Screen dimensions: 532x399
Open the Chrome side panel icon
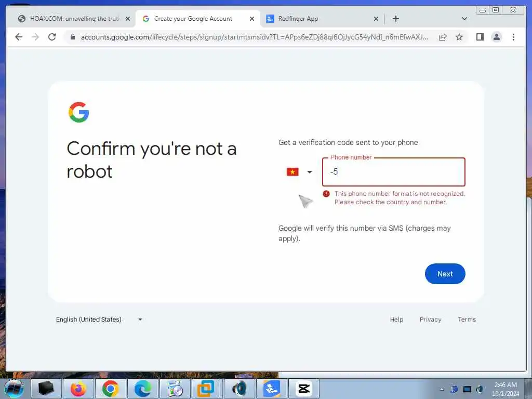(x=480, y=37)
